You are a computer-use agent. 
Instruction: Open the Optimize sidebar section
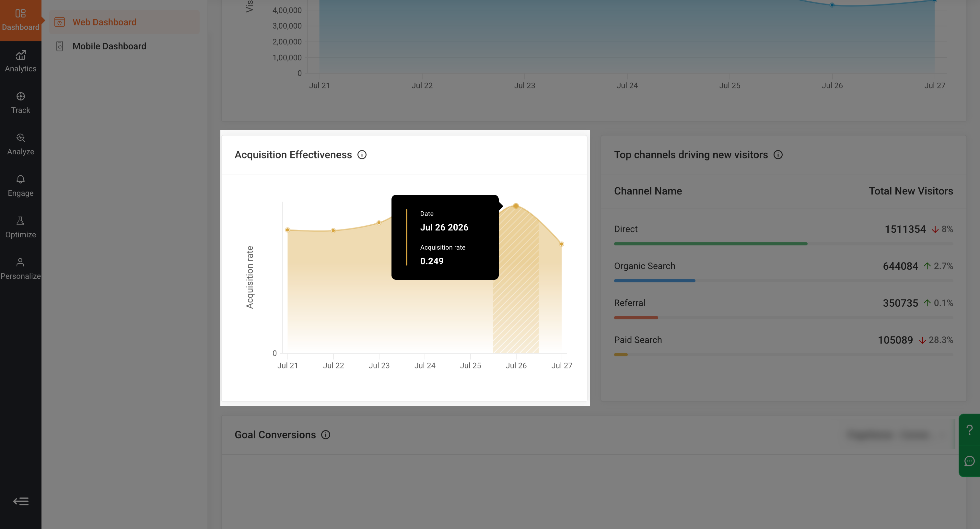click(20, 228)
